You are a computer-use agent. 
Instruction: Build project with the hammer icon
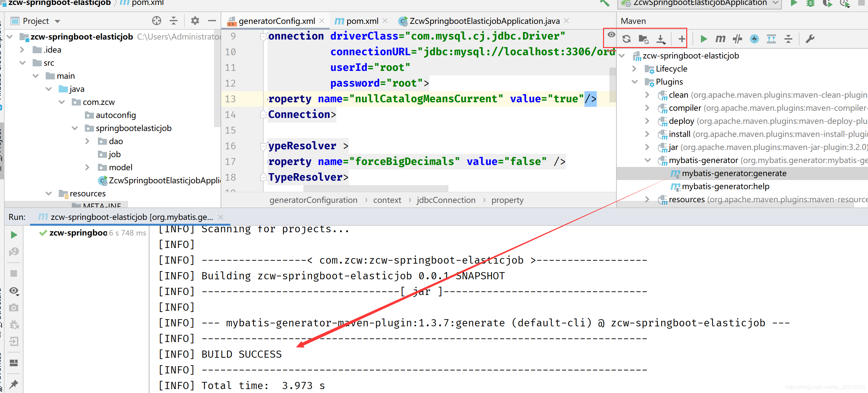(604, 3)
